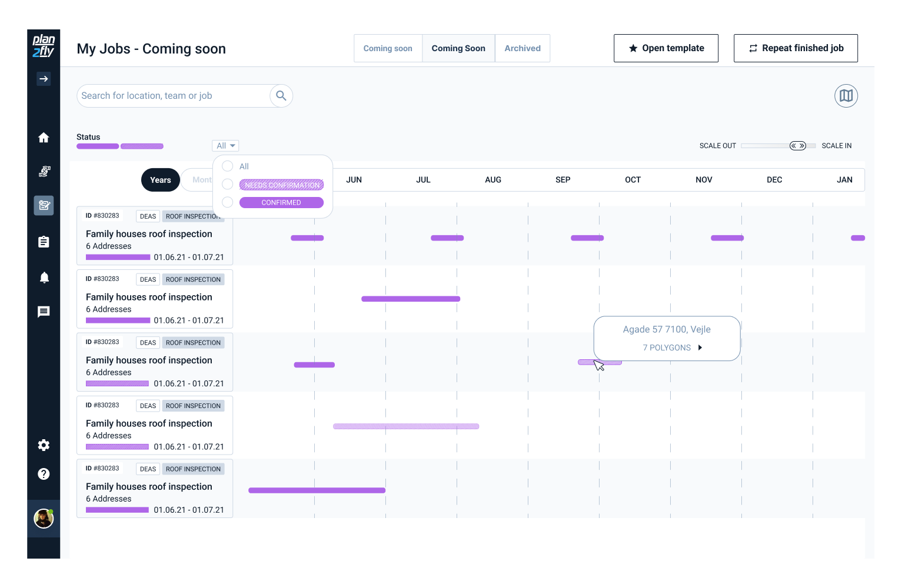Open the drone/satellite sidebar icon

point(44,172)
